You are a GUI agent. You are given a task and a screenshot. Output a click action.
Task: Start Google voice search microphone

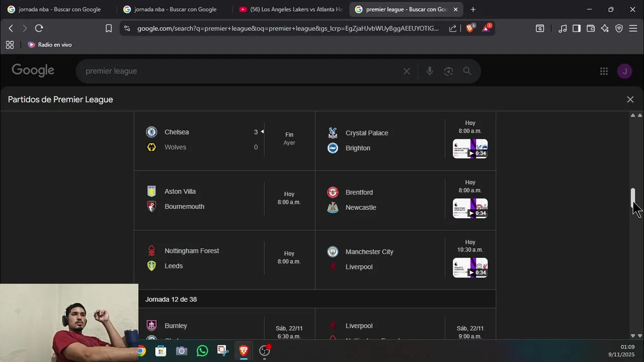coord(430,71)
